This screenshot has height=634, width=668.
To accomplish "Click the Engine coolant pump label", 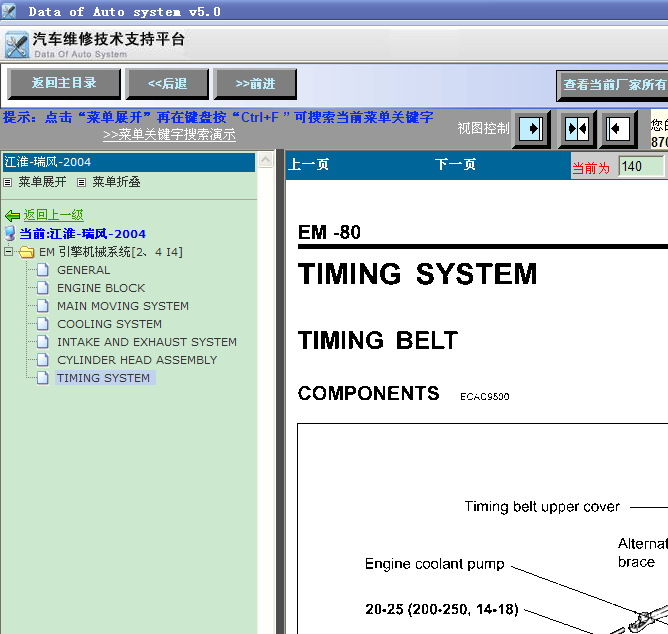I will tap(435, 564).
